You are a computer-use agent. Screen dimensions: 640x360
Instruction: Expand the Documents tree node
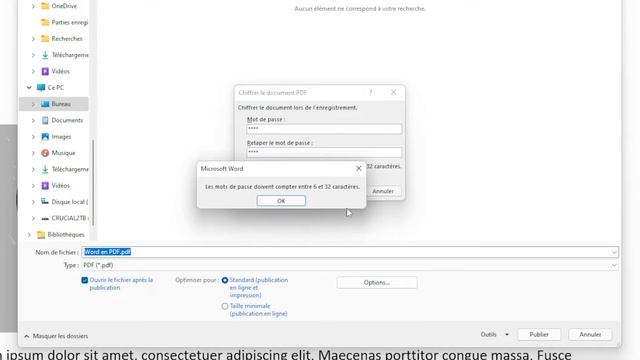point(33,120)
